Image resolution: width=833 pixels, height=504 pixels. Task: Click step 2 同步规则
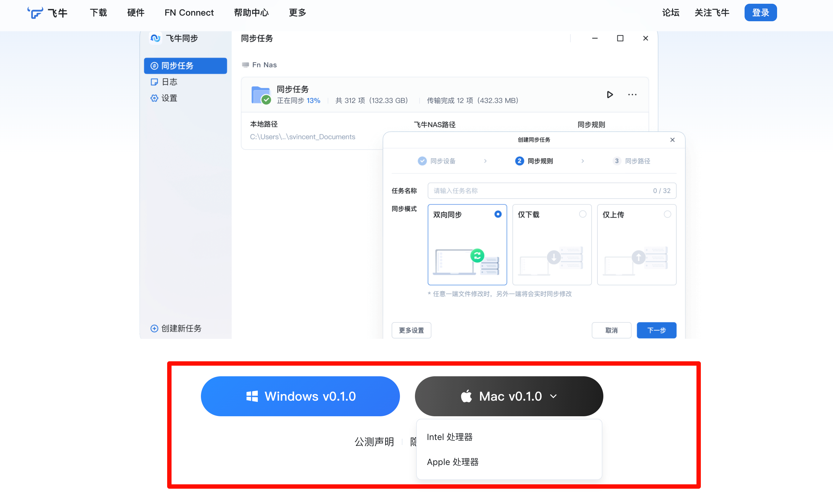534,161
